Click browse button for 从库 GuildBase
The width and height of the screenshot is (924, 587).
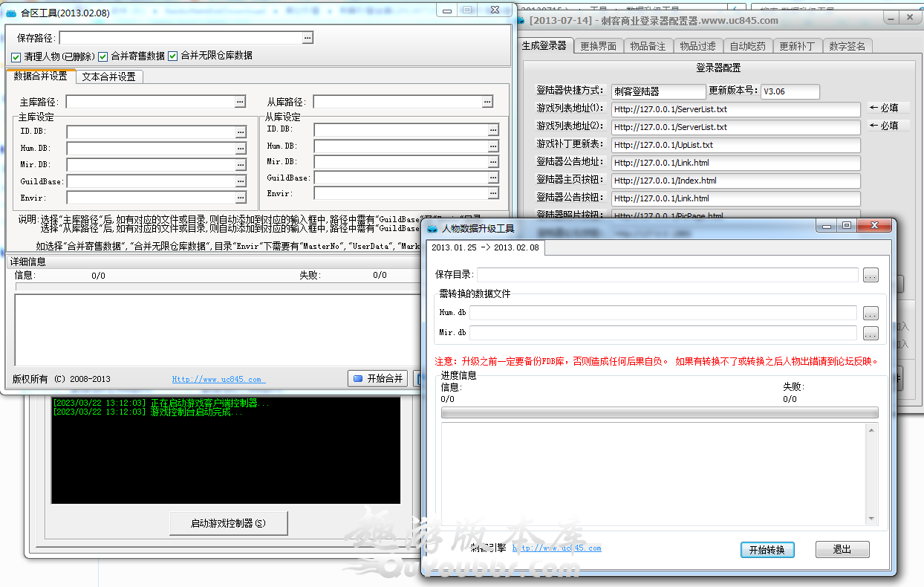click(x=493, y=178)
